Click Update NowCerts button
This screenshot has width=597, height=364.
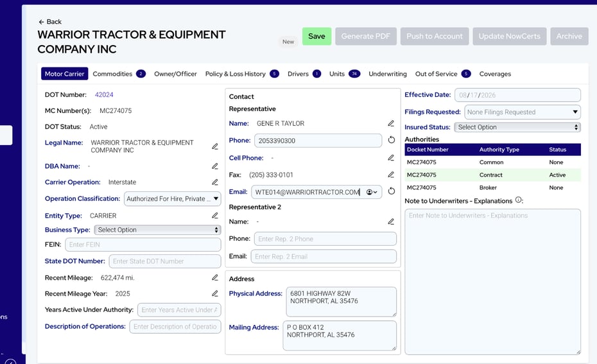(510, 36)
